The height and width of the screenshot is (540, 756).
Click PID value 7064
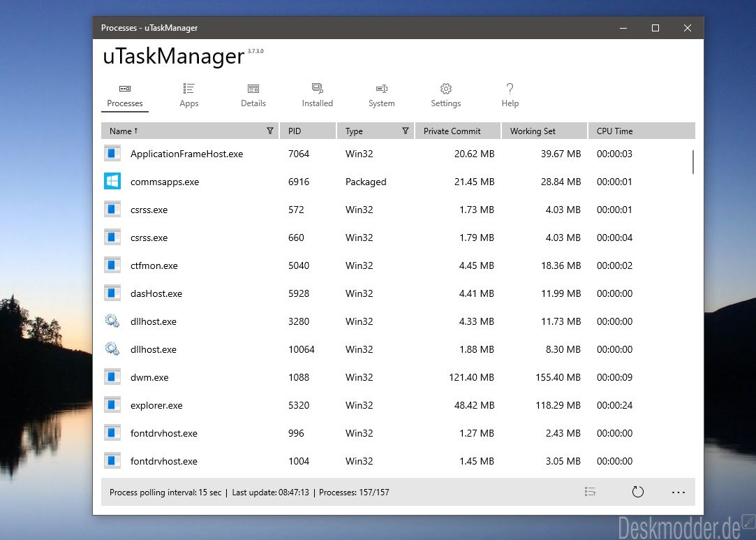click(x=299, y=154)
